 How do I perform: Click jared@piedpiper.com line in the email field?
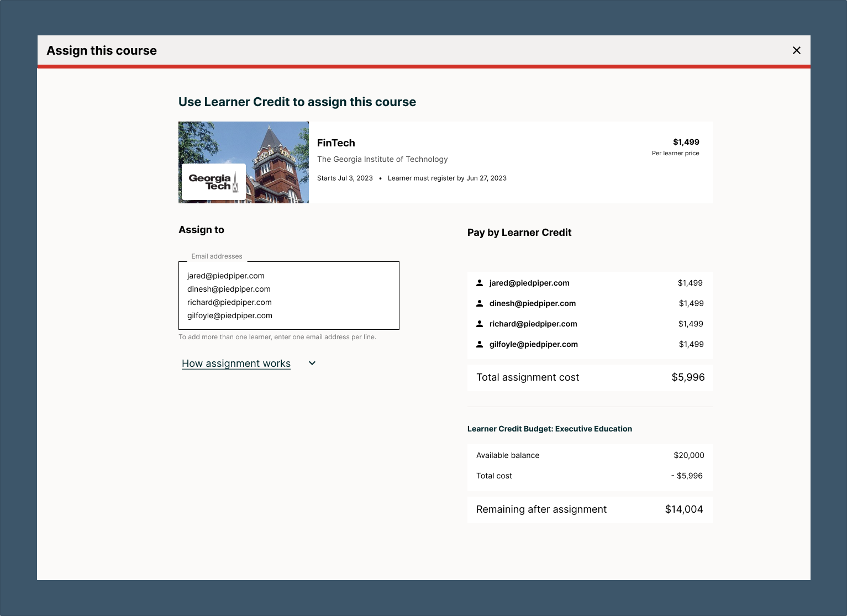coord(226,276)
